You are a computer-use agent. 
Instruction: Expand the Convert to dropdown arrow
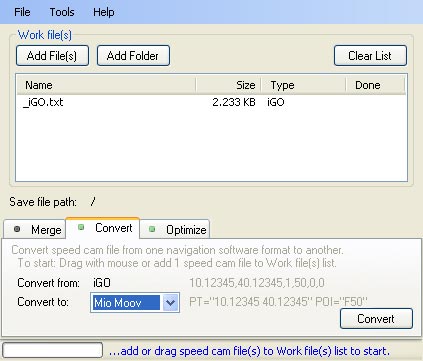pyautogui.click(x=170, y=303)
